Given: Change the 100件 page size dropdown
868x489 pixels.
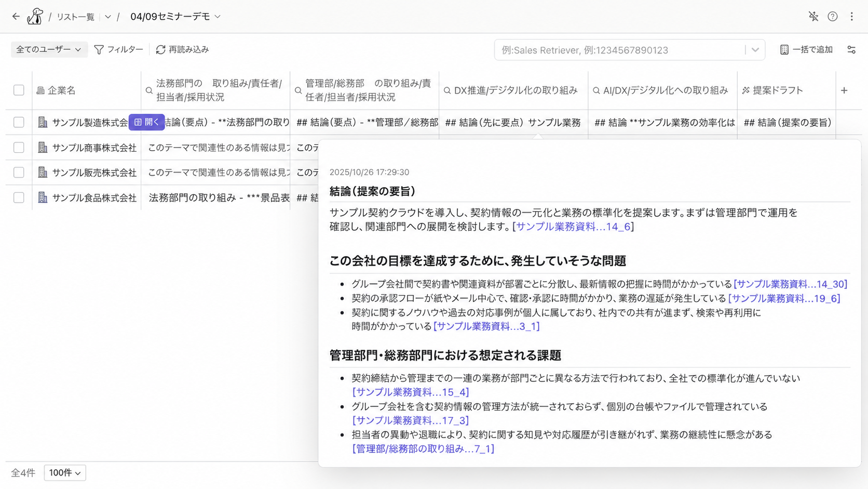Looking at the screenshot, I should pyautogui.click(x=65, y=473).
